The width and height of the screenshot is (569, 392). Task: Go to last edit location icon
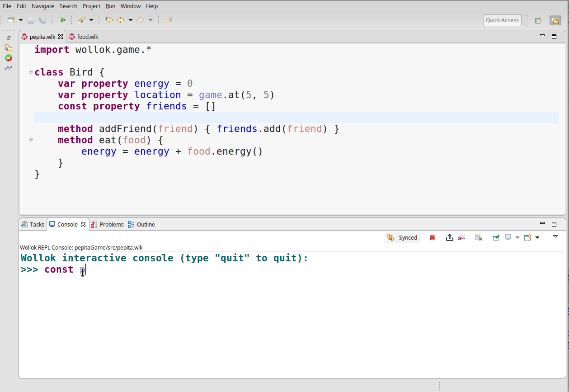(x=109, y=20)
